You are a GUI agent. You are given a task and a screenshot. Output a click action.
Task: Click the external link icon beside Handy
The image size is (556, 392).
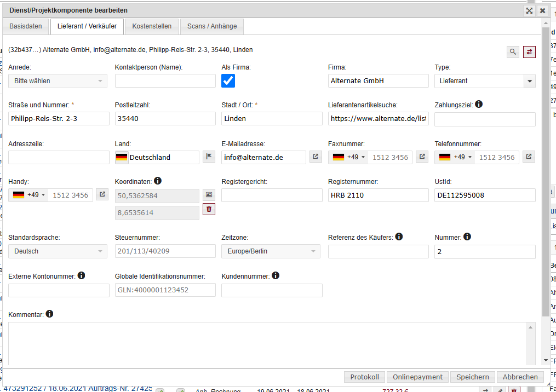[x=102, y=195]
